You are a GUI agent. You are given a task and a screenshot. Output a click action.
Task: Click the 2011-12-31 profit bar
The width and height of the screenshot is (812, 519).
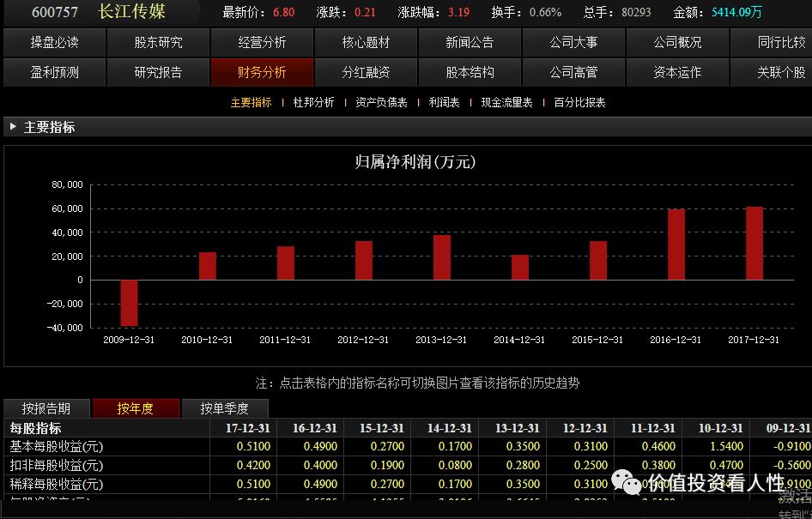[285, 263]
